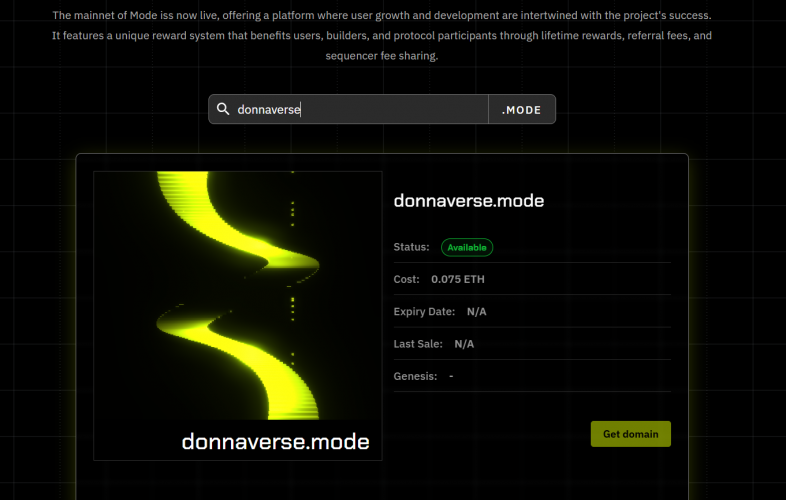Focus the donnaverse domain search field
The width and height of the screenshot is (786, 500).
[348, 109]
